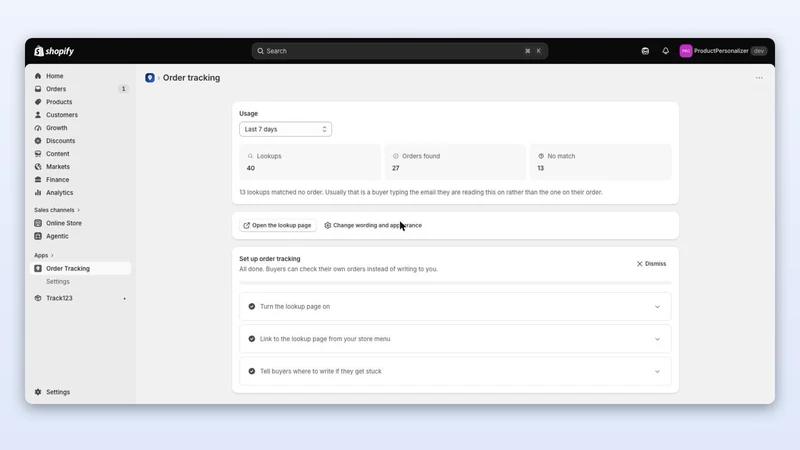Expand Tell buyers where to write step
Image resolution: width=800 pixels, height=450 pixels.
point(657,371)
